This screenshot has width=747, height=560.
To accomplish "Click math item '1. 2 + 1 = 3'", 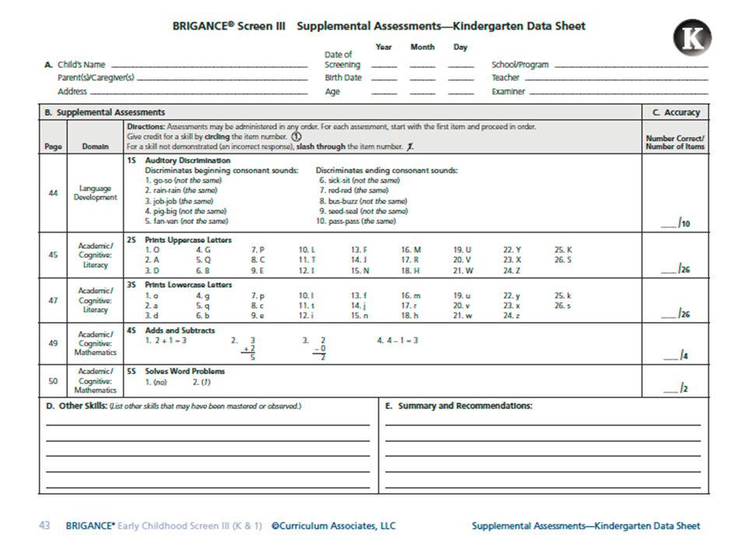I will point(166,341).
